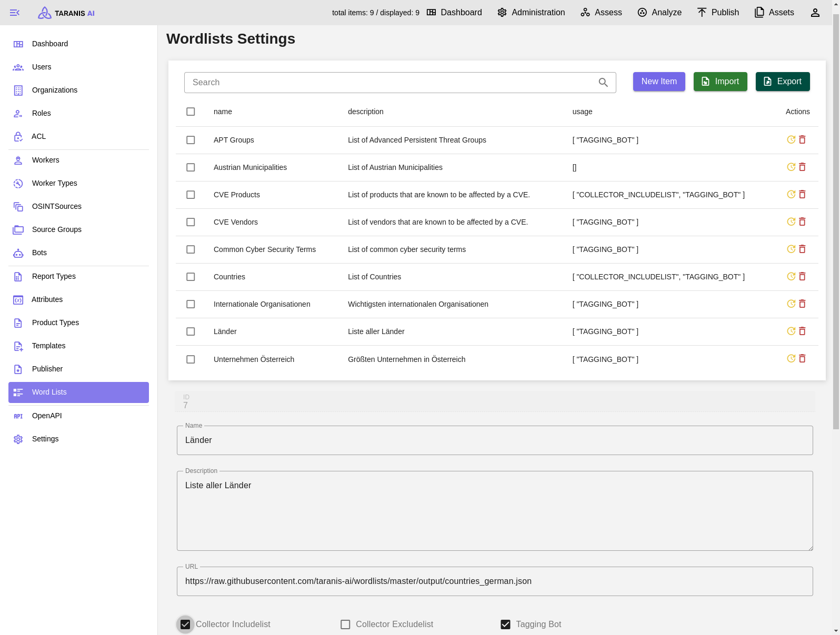Viewport: 840px width, 635px height.
Task: Click into the Description text area
Action: tap(495, 511)
